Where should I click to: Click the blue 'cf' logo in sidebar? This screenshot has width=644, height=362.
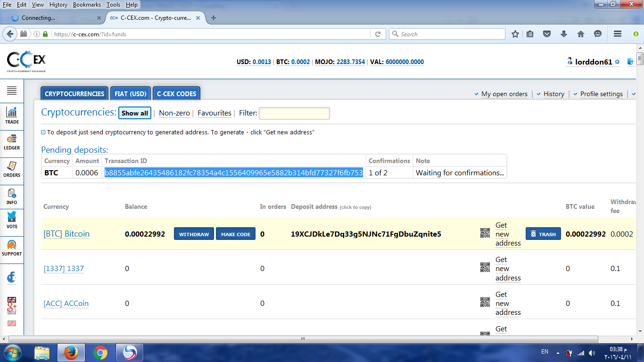[12, 277]
